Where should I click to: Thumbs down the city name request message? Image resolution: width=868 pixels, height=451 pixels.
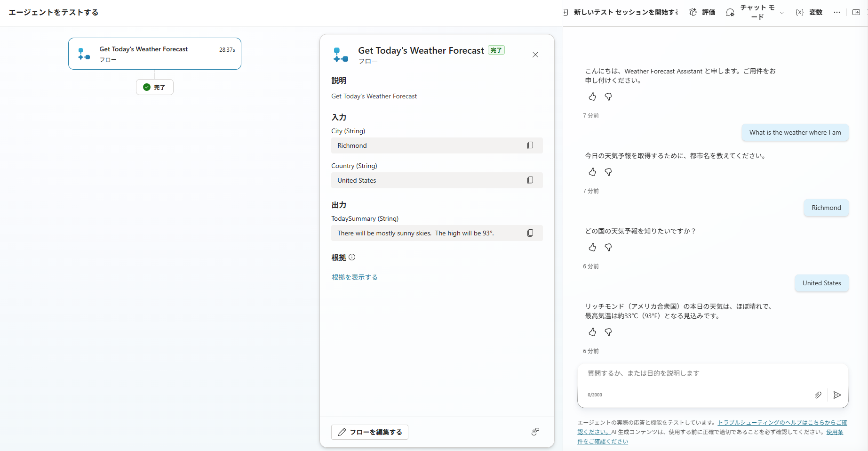pos(608,172)
